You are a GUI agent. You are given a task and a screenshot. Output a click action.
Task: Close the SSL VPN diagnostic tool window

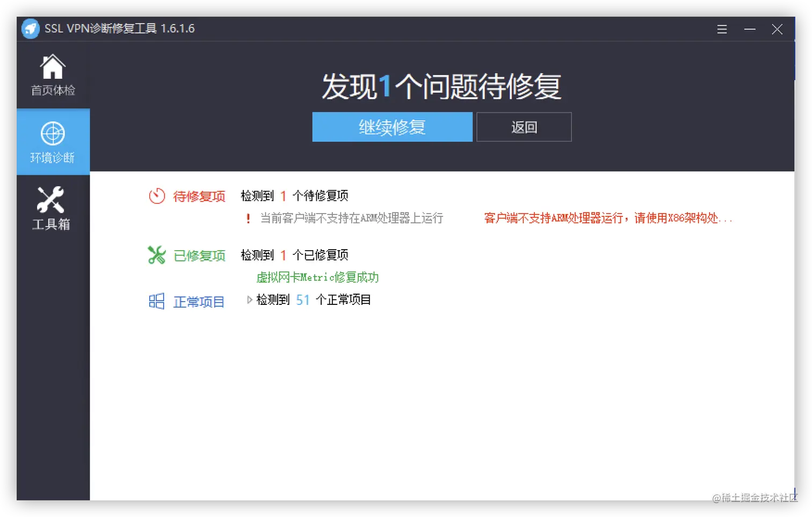(x=777, y=29)
